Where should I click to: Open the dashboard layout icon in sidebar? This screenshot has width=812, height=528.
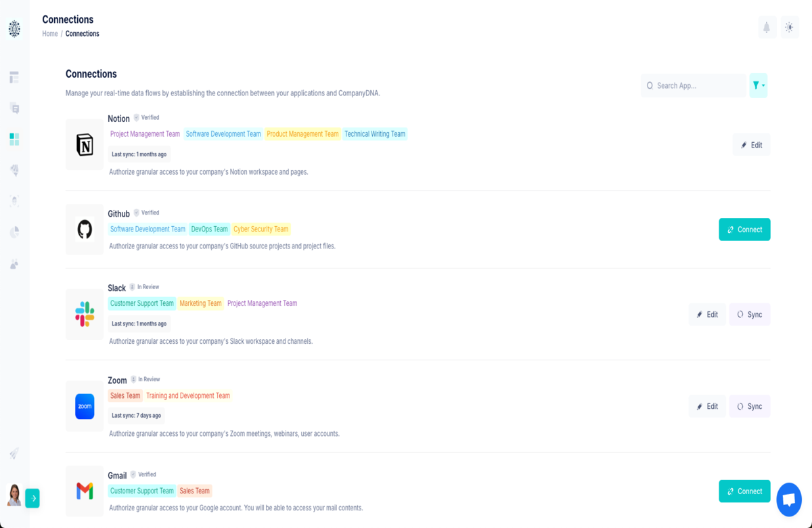[x=14, y=78]
